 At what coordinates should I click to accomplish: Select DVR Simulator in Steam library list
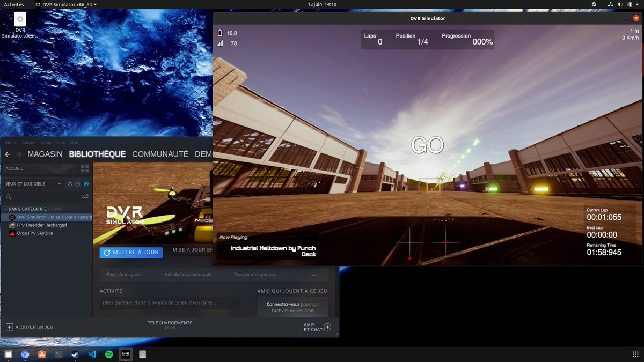pos(47,217)
